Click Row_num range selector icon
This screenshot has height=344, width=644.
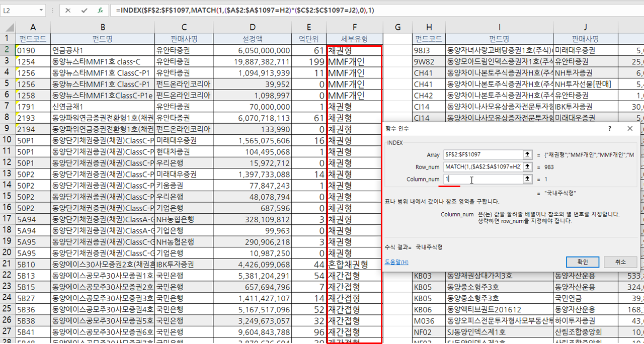(x=527, y=166)
